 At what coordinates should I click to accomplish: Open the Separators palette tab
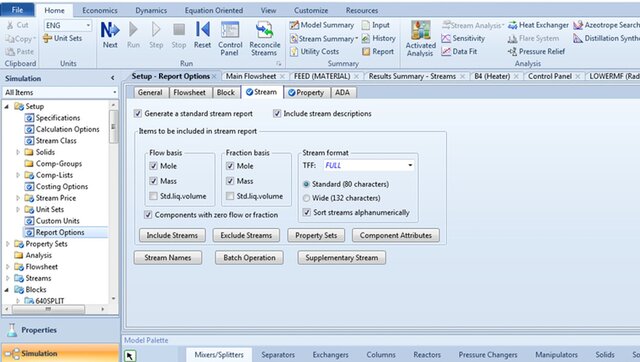pos(278,355)
